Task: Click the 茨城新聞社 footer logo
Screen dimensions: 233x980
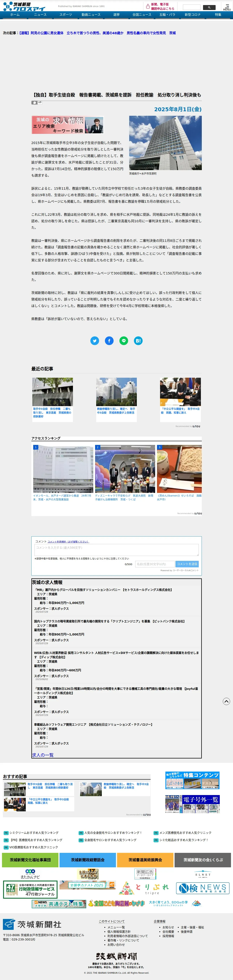Action: 32,924
